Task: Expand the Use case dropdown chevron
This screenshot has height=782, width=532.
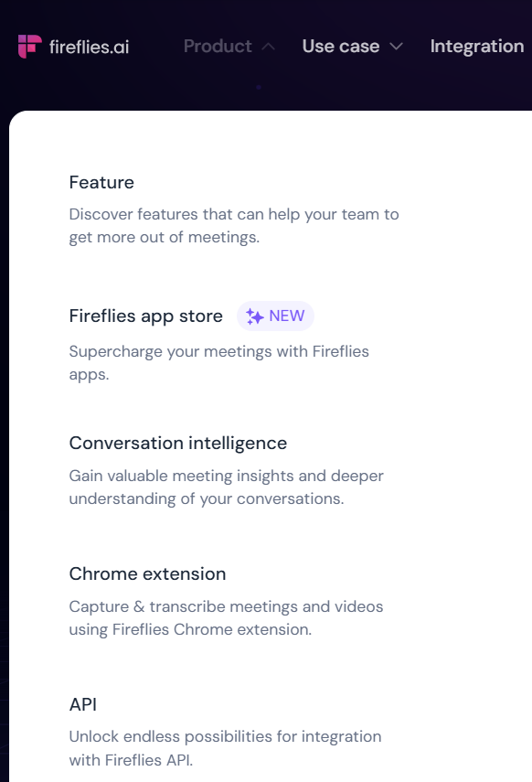Action: [396, 47]
